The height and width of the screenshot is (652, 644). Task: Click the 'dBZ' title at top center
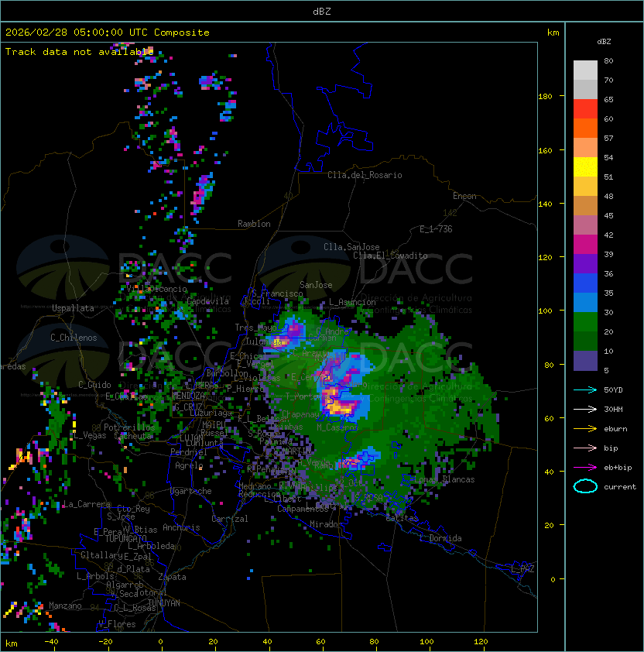[x=322, y=11]
